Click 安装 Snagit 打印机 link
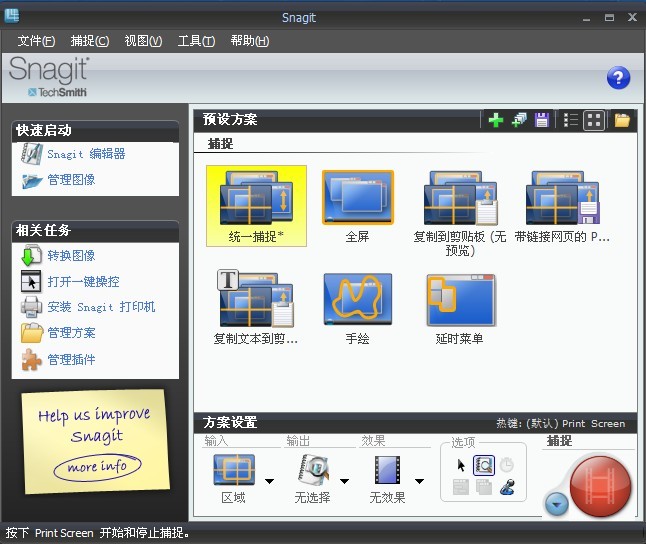 pos(101,307)
